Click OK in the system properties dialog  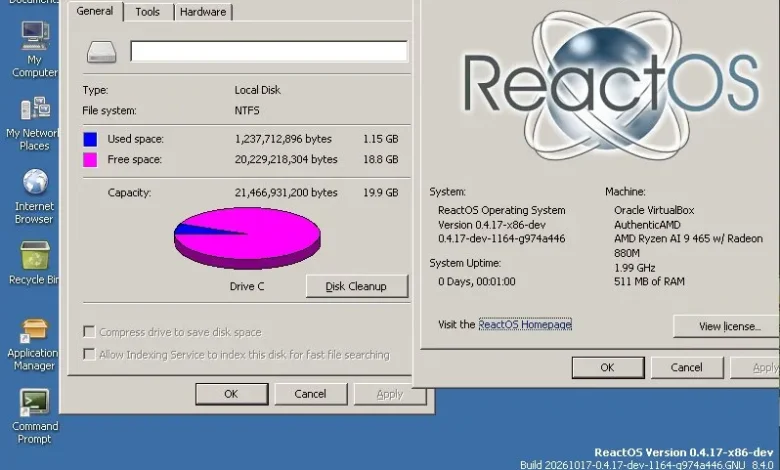(608, 368)
